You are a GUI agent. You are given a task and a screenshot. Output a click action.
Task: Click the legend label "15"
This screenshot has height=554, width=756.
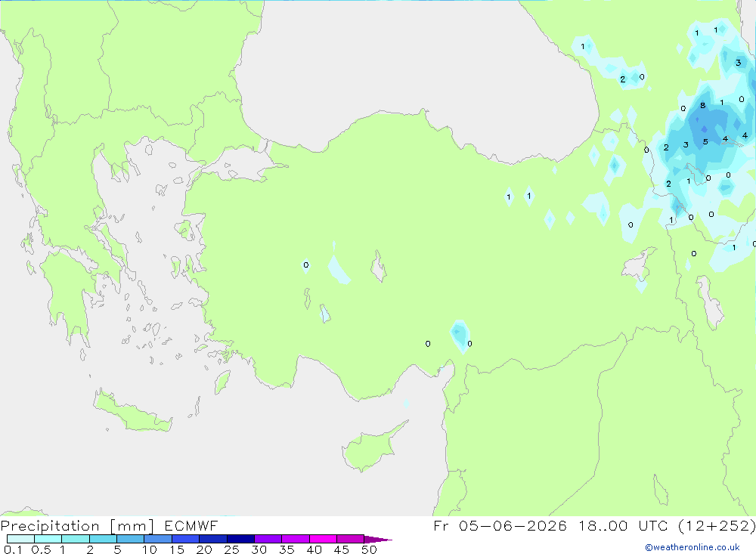(x=177, y=549)
